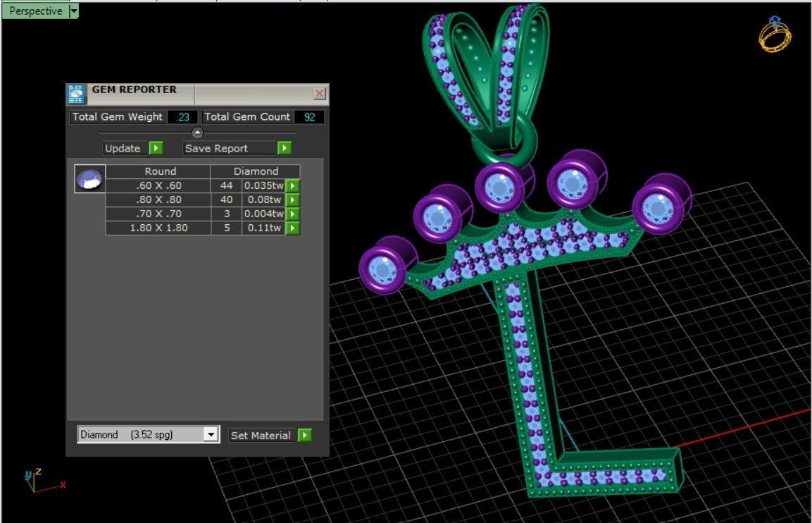Click the XYZ axis indicator icon
The height and width of the screenshot is (523, 812).
coord(44,481)
